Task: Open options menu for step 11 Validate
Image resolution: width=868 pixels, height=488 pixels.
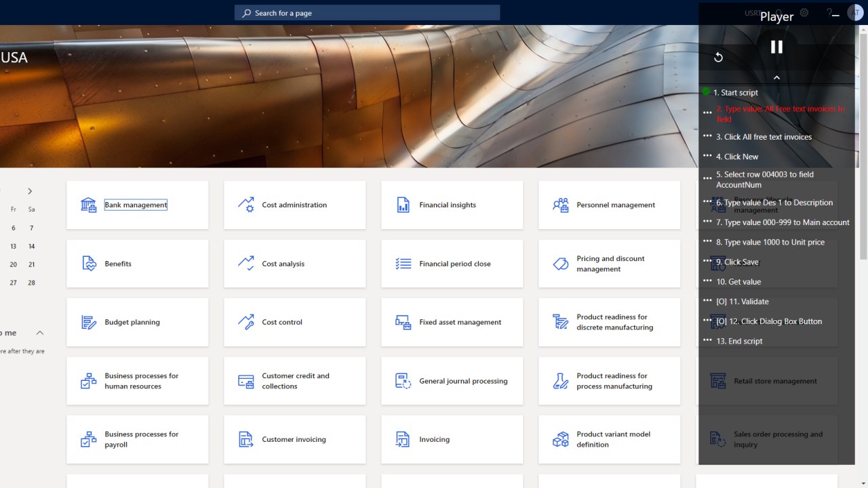Action: 707,300
